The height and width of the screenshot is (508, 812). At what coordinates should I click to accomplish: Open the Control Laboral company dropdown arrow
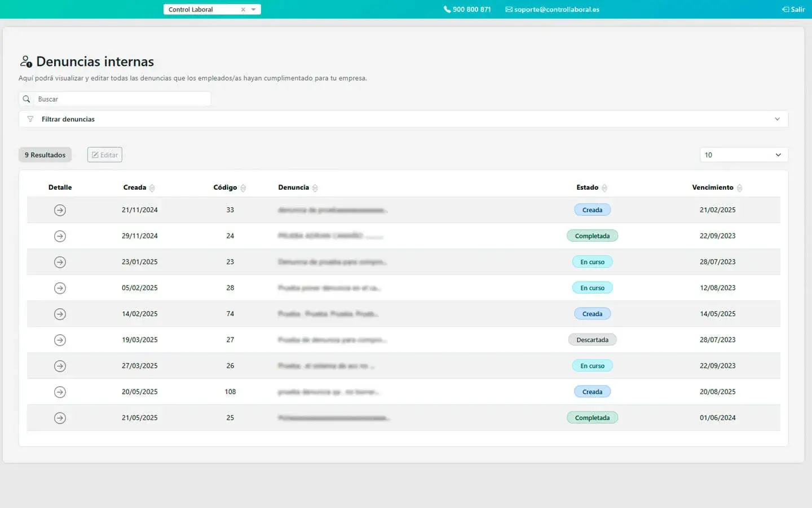tap(254, 10)
